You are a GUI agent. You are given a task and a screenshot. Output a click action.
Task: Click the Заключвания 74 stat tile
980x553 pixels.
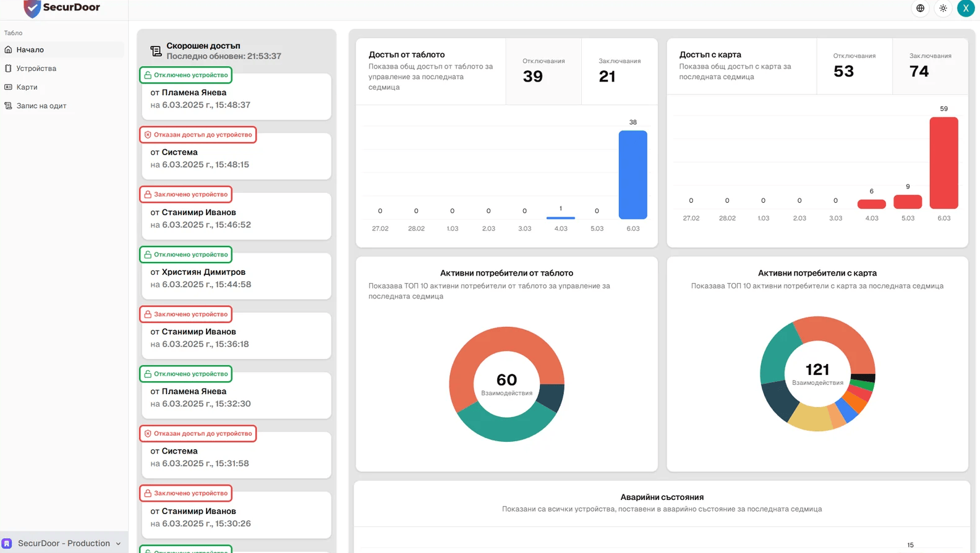pos(930,67)
